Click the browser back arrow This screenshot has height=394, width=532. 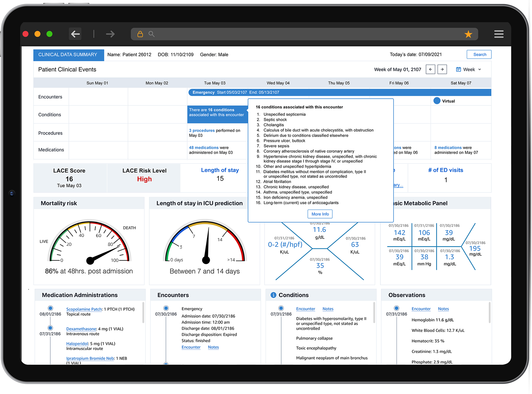pos(75,34)
